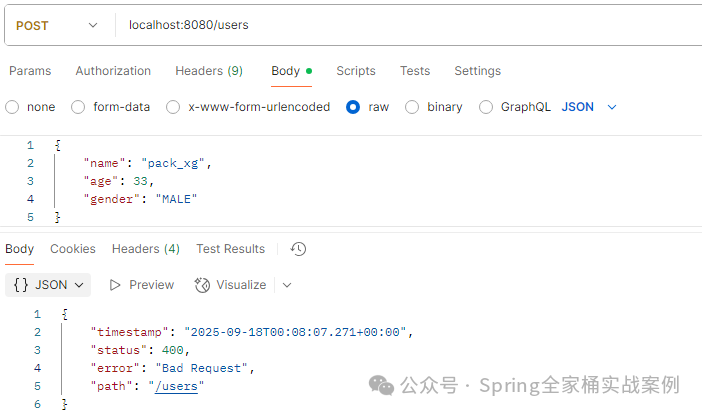
Task: Open the response JSON format dropdown
Action: pyautogui.click(x=48, y=285)
